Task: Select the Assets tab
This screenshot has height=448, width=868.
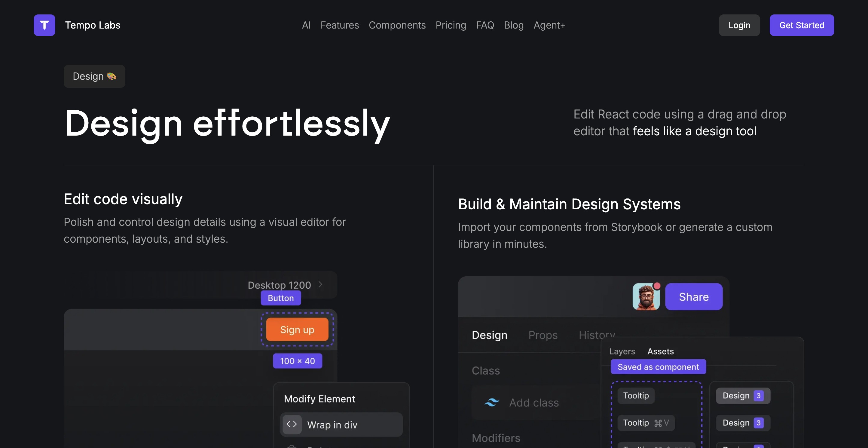Action: (660, 351)
